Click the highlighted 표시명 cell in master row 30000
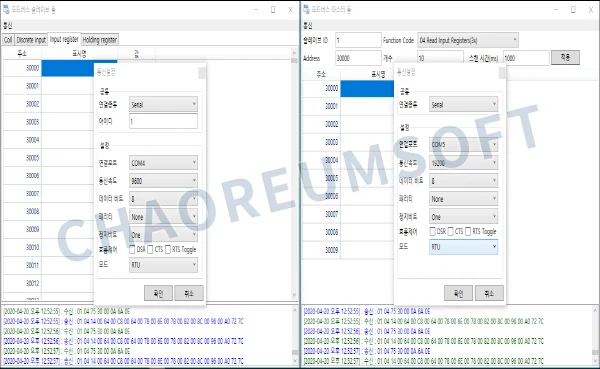Image resolution: width=600 pixels, height=369 pixels. coord(367,88)
